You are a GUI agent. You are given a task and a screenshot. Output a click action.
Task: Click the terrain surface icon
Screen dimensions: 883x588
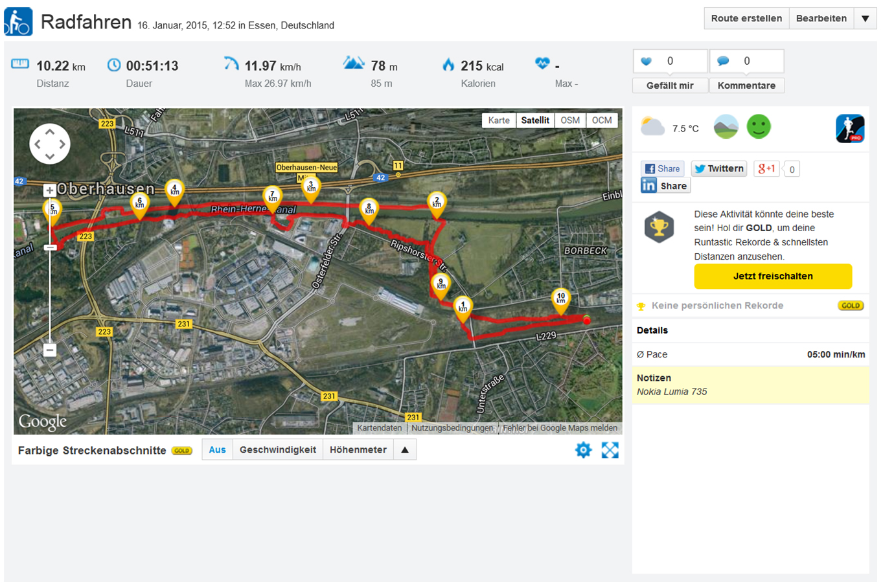click(x=726, y=126)
